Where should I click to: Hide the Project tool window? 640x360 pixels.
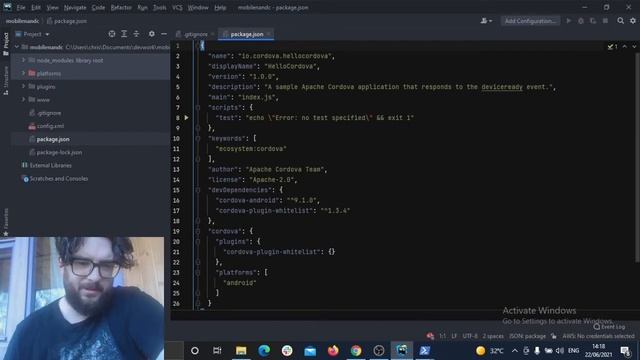164,34
